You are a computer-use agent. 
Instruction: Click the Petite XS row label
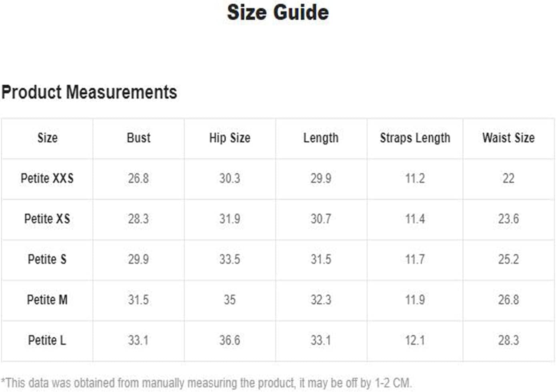(47, 219)
